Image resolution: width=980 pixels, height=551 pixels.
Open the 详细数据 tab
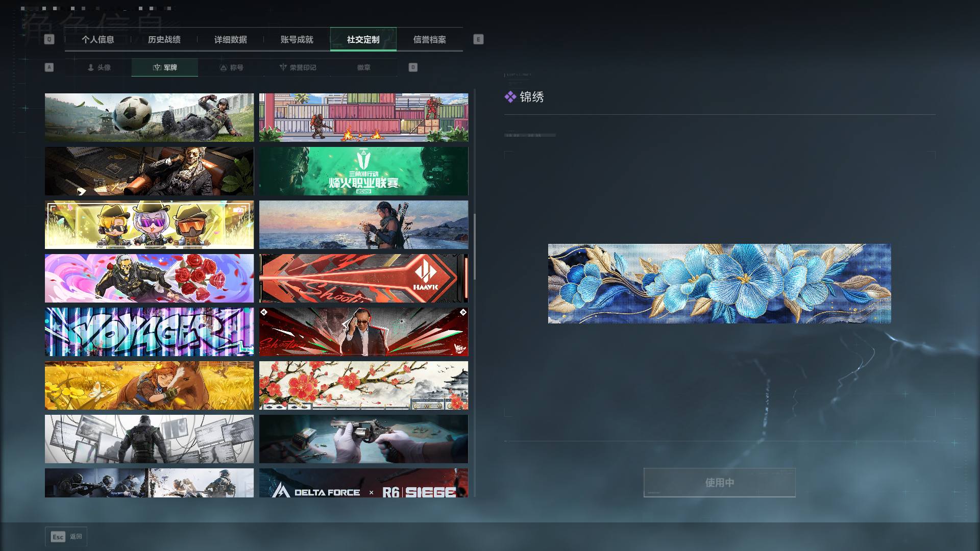point(230,39)
